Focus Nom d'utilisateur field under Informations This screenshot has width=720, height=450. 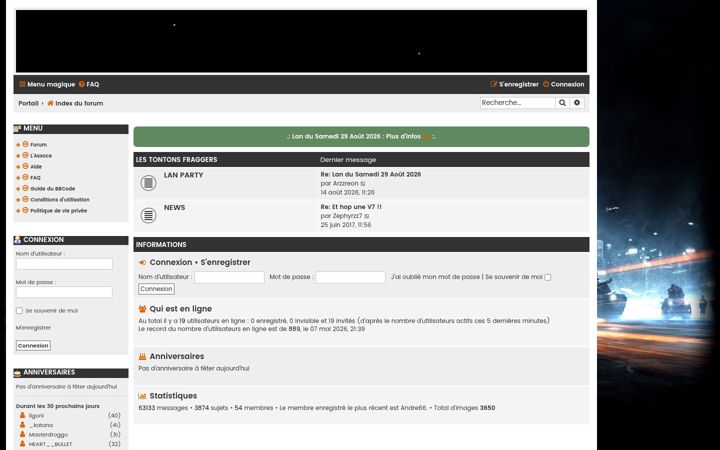coord(229,277)
